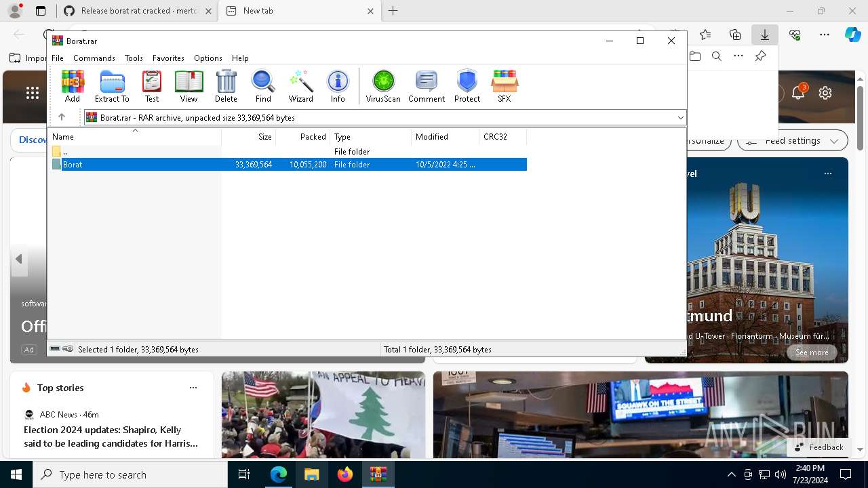Click the taskbar search box
Viewport: 868px width, 488px height.
click(130, 474)
